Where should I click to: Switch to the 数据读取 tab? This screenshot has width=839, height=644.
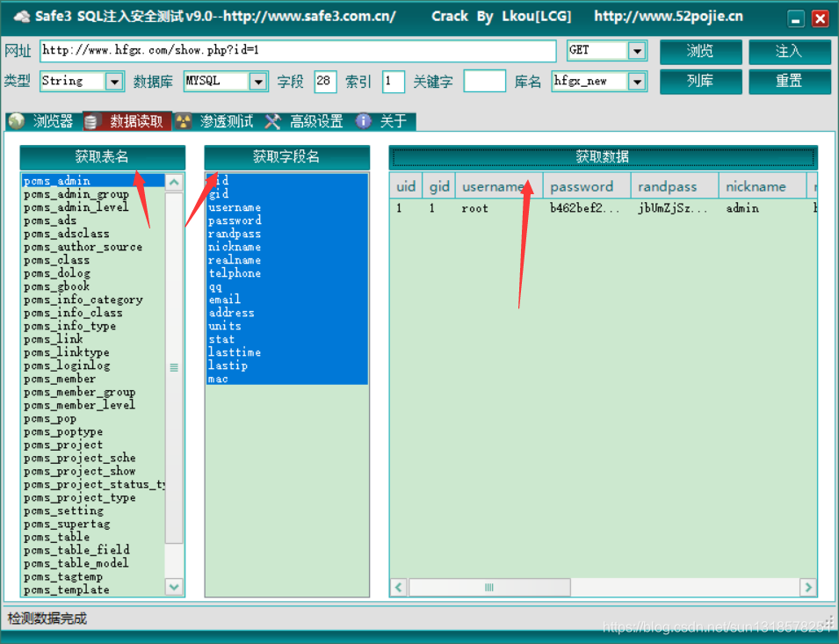click(127, 121)
